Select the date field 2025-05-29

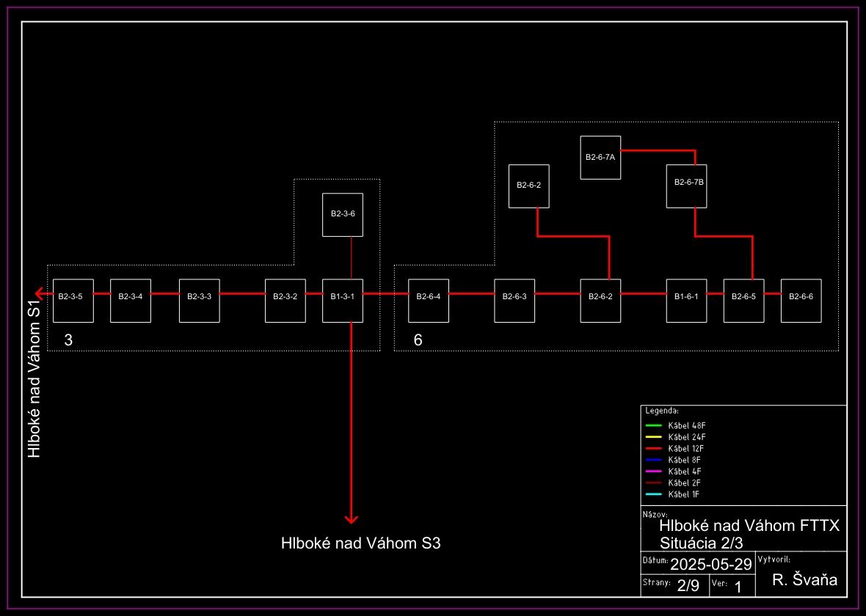pyautogui.click(x=710, y=564)
